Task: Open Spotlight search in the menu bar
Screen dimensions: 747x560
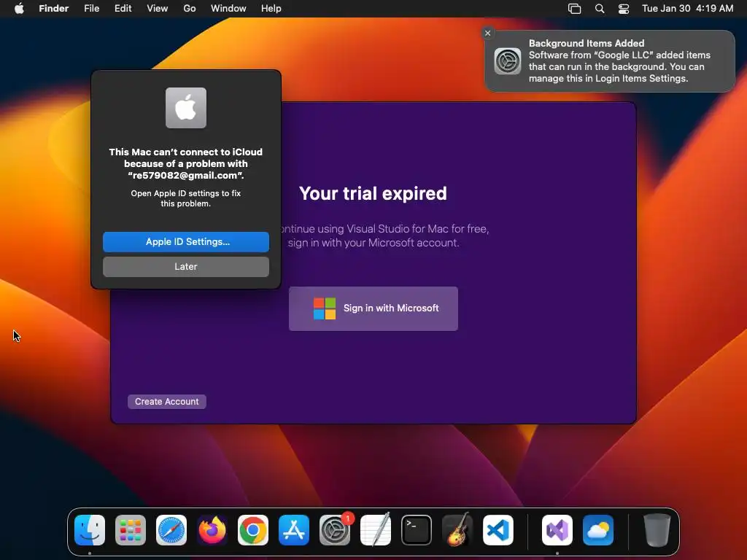Action: (x=600, y=9)
